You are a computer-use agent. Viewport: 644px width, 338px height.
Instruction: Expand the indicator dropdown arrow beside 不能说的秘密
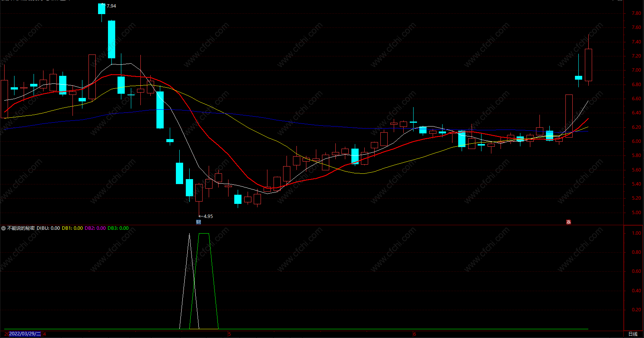coord(3,228)
